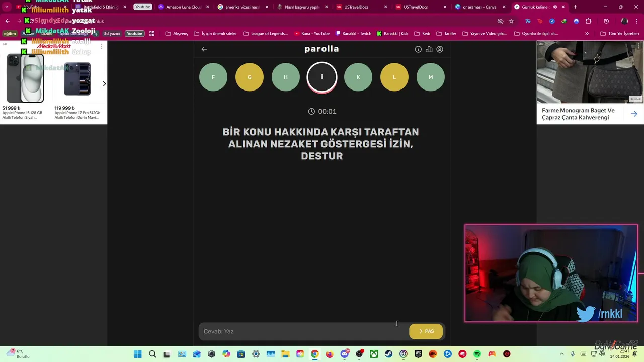The image size is (644, 362).
Task: Open the Youtube bookmark chip
Action: pos(134,34)
